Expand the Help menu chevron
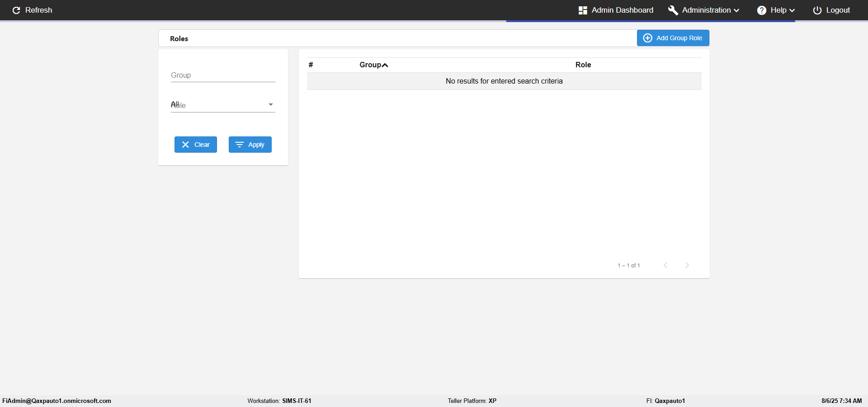This screenshot has width=868, height=407. pos(792,10)
